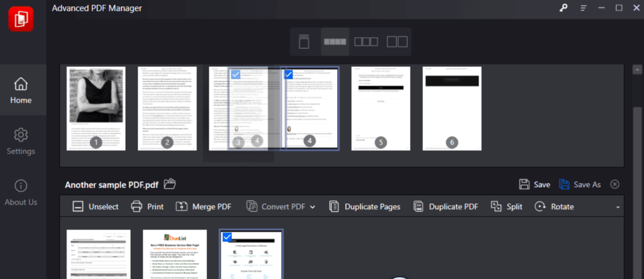The width and height of the screenshot is (644, 279).
Task: Open the hamburger menu in title bar
Action: pos(583,8)
